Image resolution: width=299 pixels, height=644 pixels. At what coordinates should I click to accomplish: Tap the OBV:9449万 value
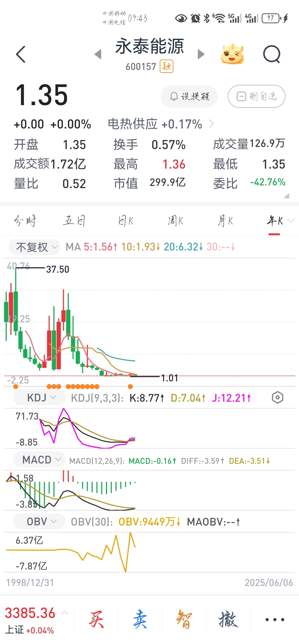[x=149, y=522]
